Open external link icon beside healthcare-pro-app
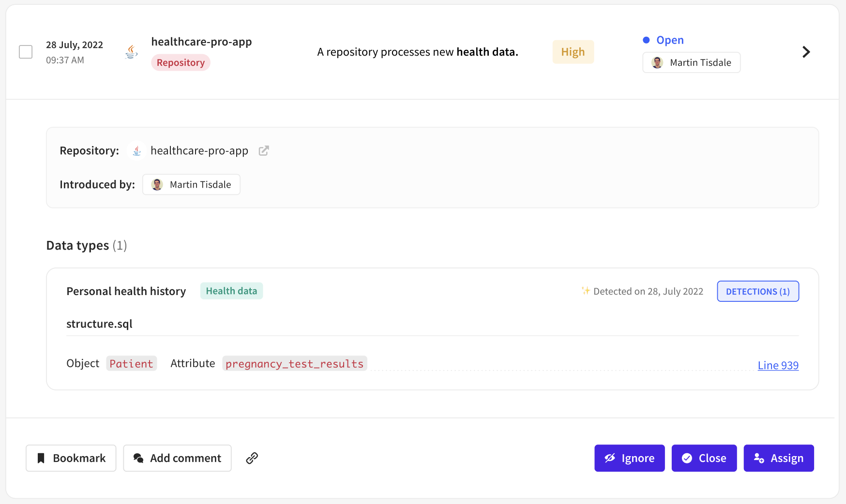The width and height of the screenshot is (846, 504). [x=264, y=151]
